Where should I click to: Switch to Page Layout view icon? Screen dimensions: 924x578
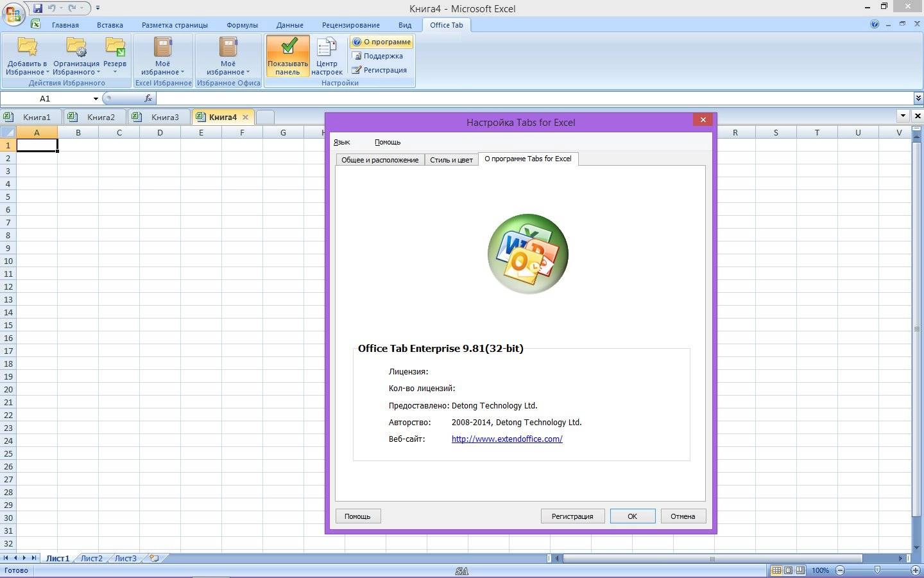click(x=788, y=570)
